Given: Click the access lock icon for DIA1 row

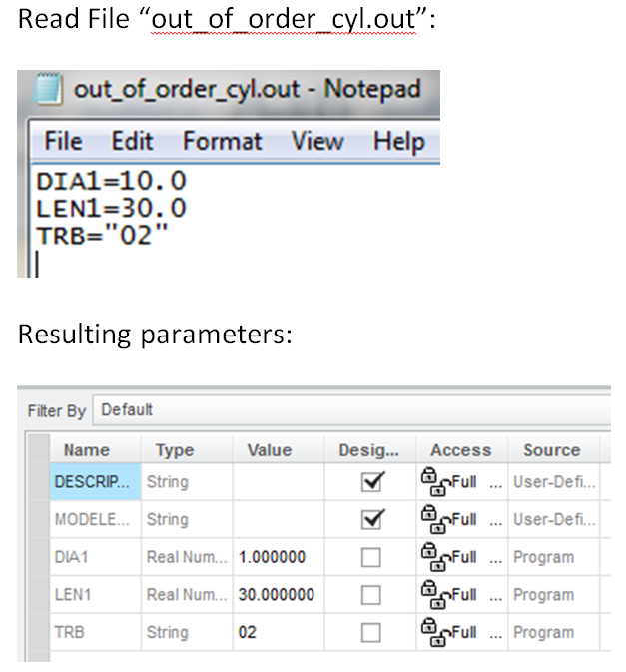Looking at the screenshot, I should (x=435, y=557).
